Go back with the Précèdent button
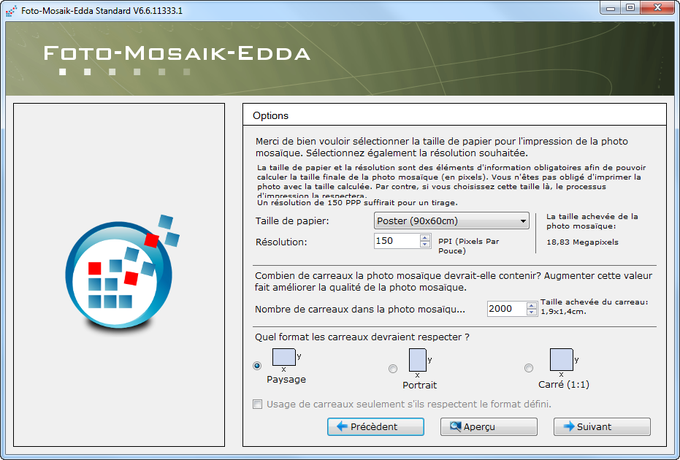680x460 pixels. coord(376,427)
